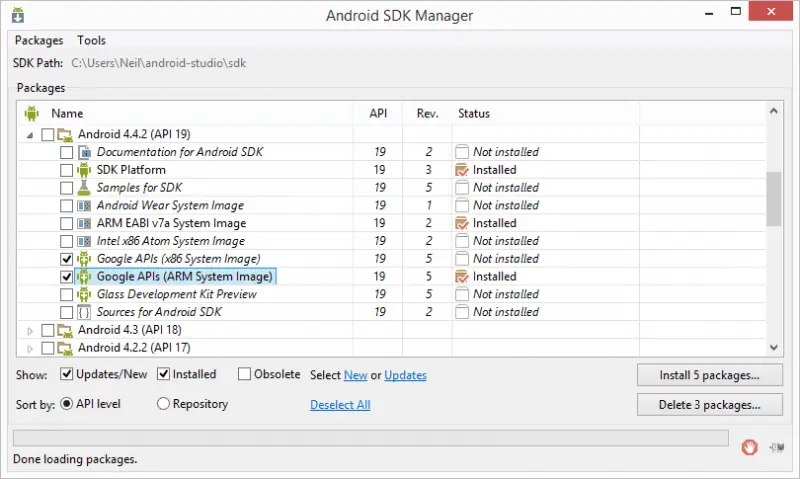Click the Samples for SDK icon
This screenshot has height=479, width=800.
click(x=84, y=188)
